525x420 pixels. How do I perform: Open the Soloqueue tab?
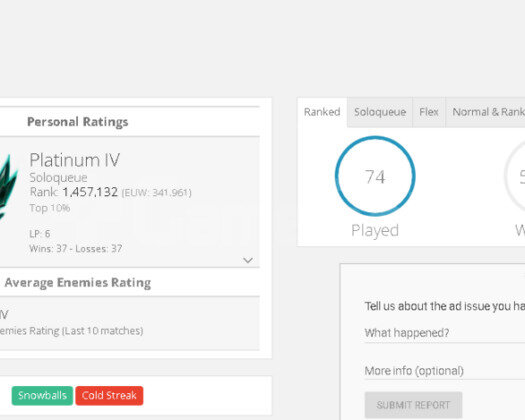click(x=380, y=112)
